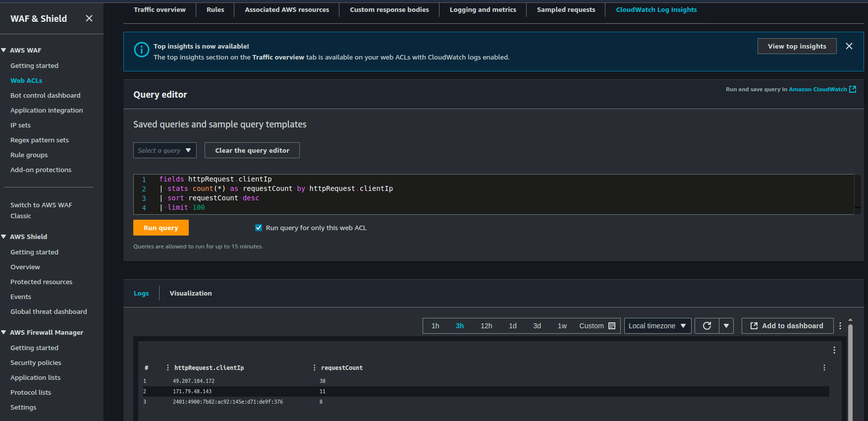Open Security policies under Firewall Manager
The width and height of the screenshot is (868, 421).
tap(36, 362)
